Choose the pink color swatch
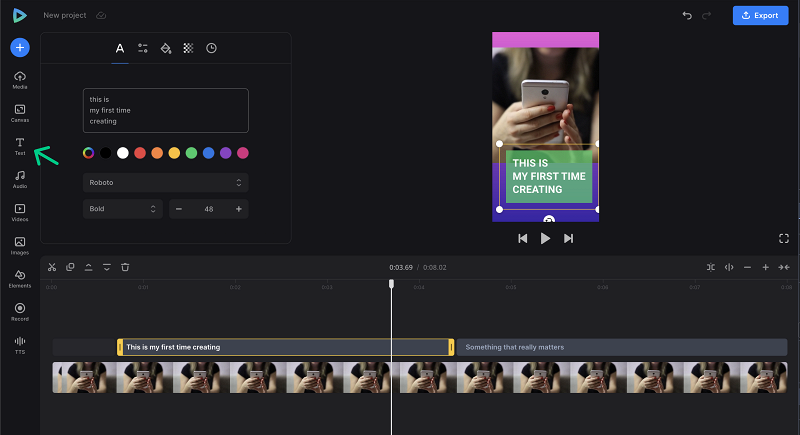This screenshot has height=435, width=800. (243, 153)
